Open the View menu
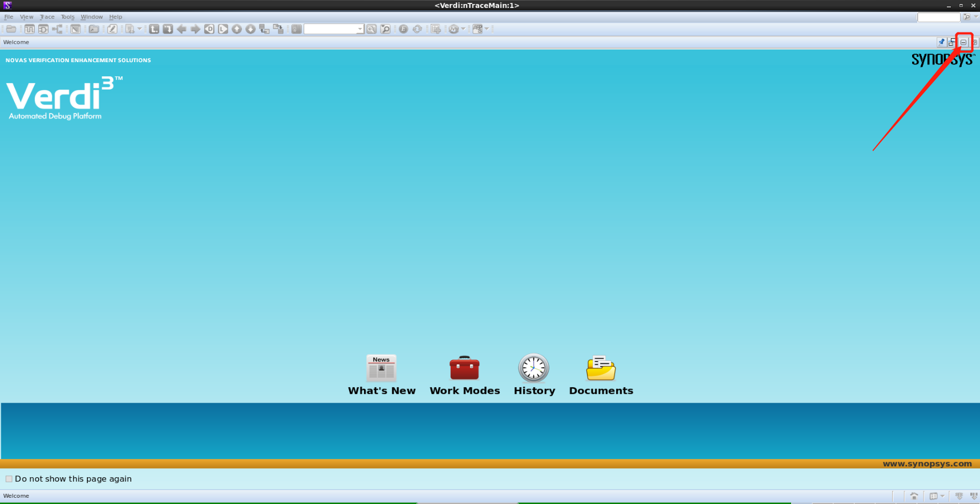 (x=26, y=17)
